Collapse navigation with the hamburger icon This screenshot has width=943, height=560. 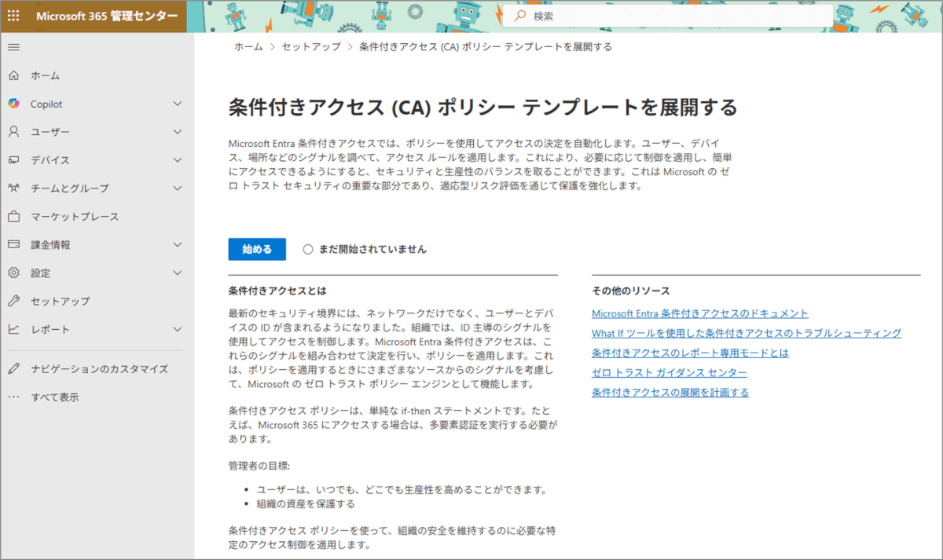coord(13,47)
